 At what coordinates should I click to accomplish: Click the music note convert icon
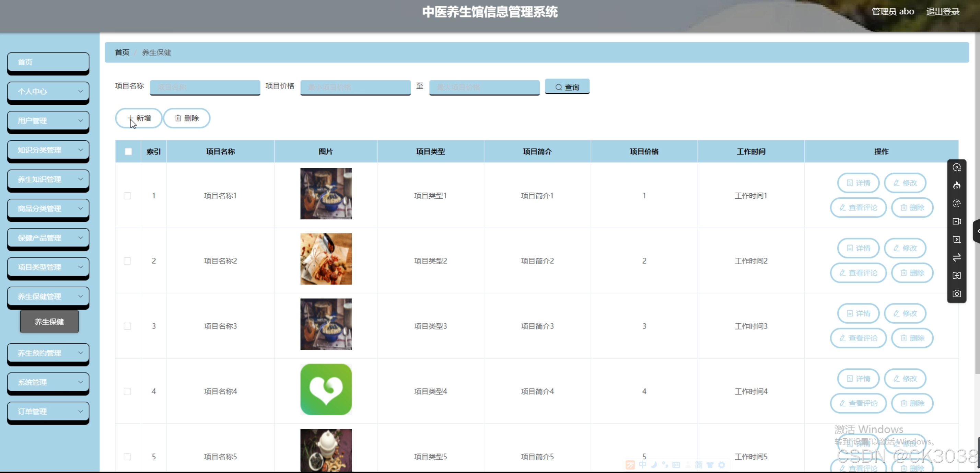(x=956, y=204)
